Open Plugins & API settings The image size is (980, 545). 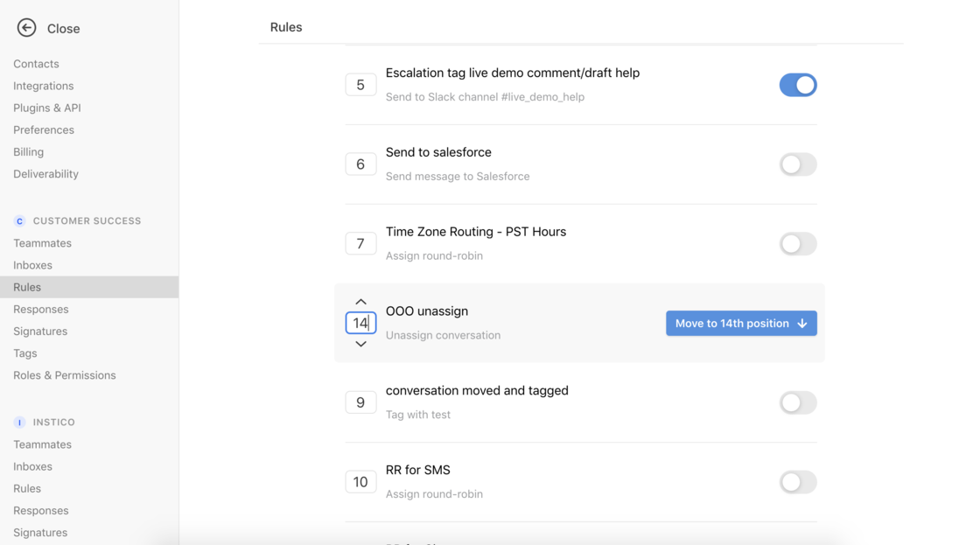click(47, 108)
